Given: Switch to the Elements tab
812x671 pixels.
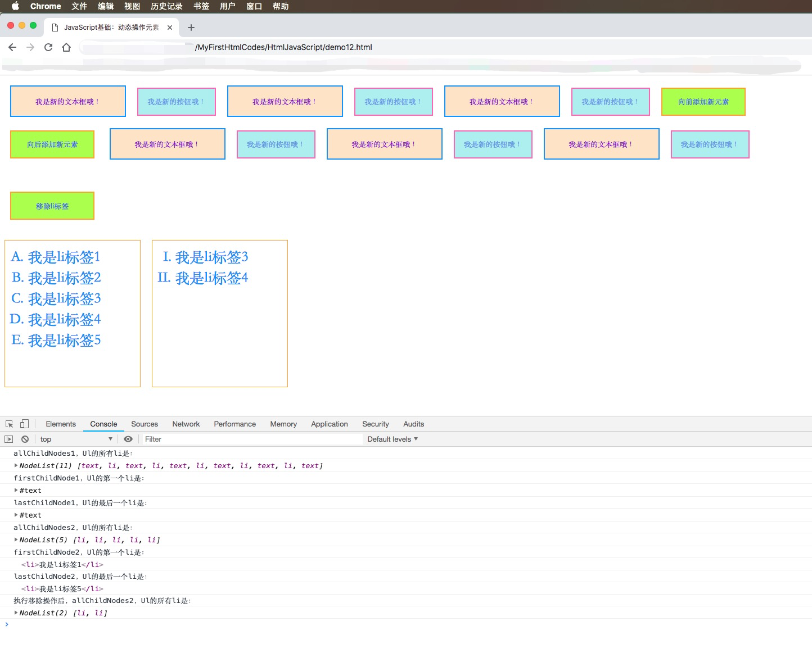Looking at the screenshot, I should tap(60, 424).
